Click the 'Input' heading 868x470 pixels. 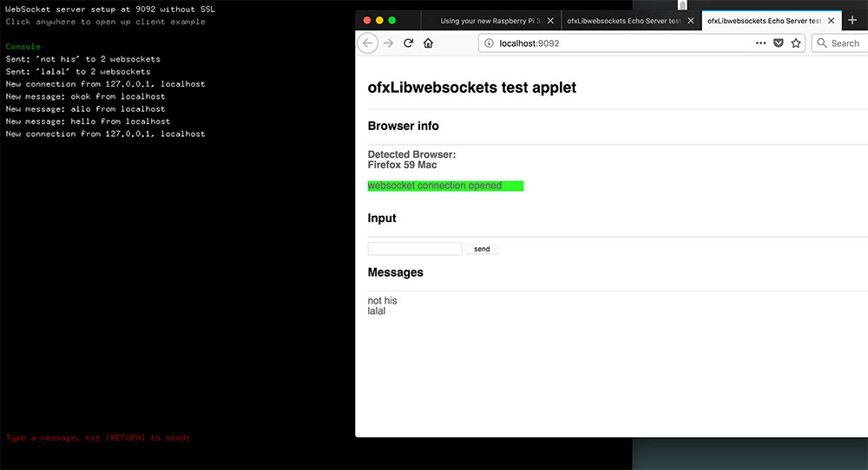pyautogui.click(x=382, y=219)
